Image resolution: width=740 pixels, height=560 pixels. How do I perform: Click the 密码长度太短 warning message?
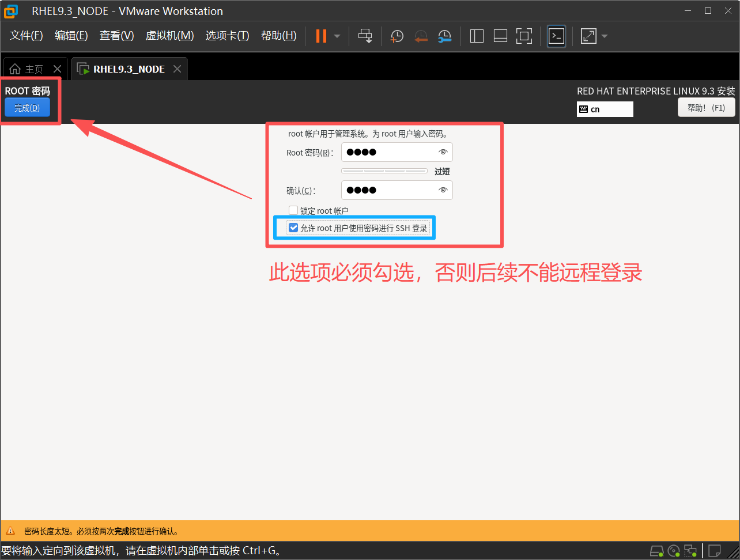[x=101, y=531]
